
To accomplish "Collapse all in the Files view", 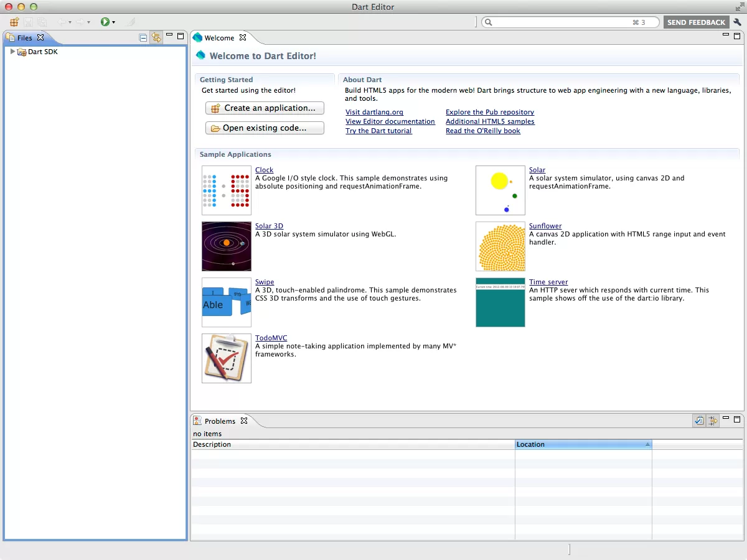I will pyautogui.click(x=143, y=37).
